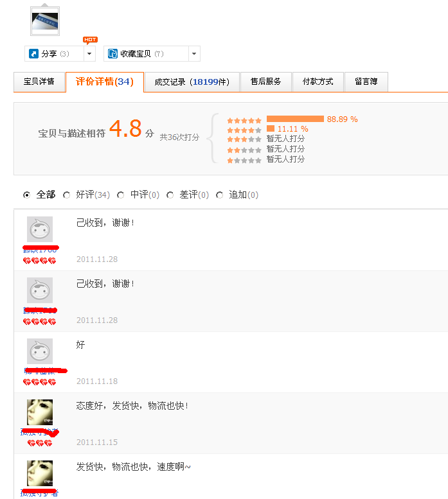
Task: Click the 88.89% orange rating bar
Action: click(x=295, y=119)
